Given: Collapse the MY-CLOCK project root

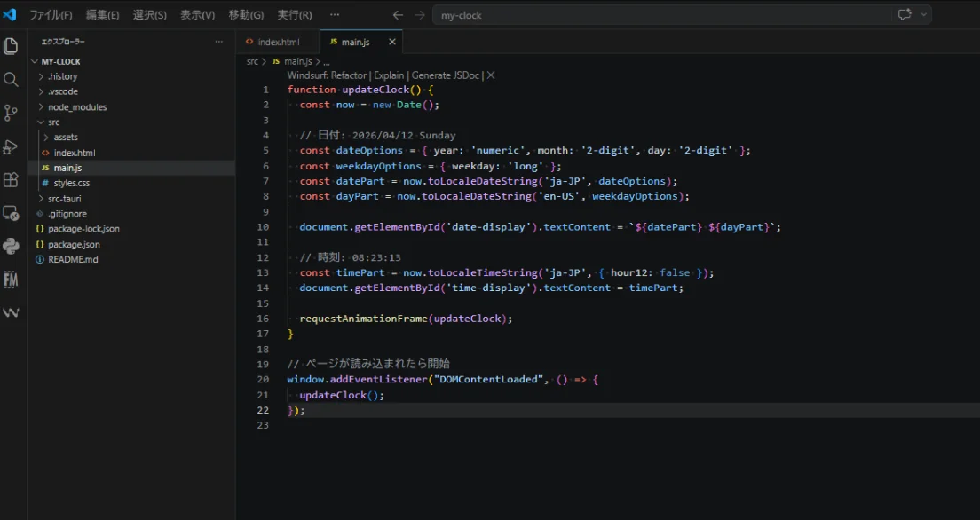Looking at the screenshot, I should click(x=60, y=62).
